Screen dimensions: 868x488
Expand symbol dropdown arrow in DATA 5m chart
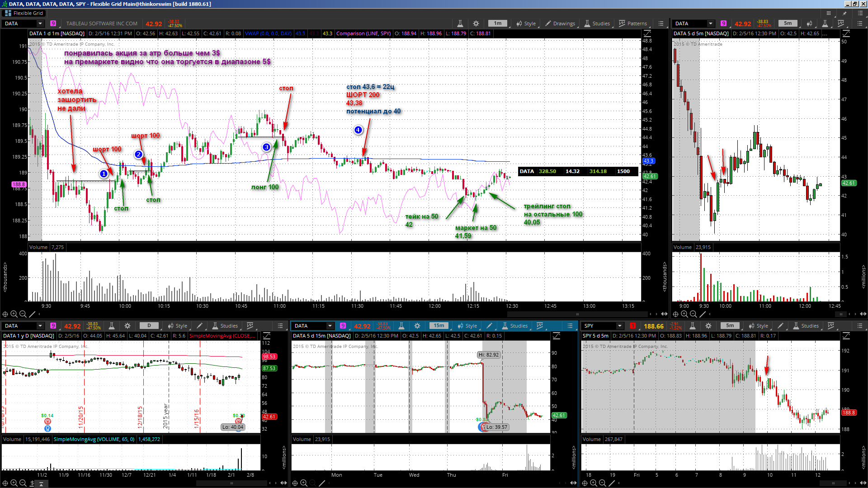[x=711, y=23]
